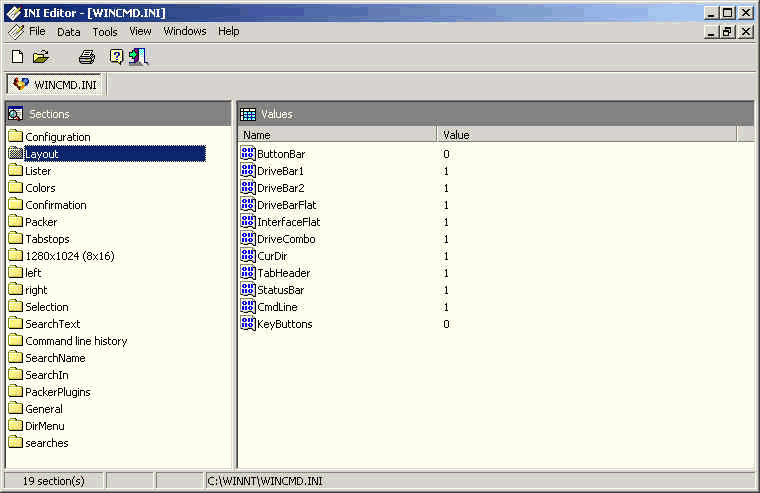This screenshot has width=760, height=493.
Task: Close the inner WINCMD.INI document window
Action: [745, 32]
